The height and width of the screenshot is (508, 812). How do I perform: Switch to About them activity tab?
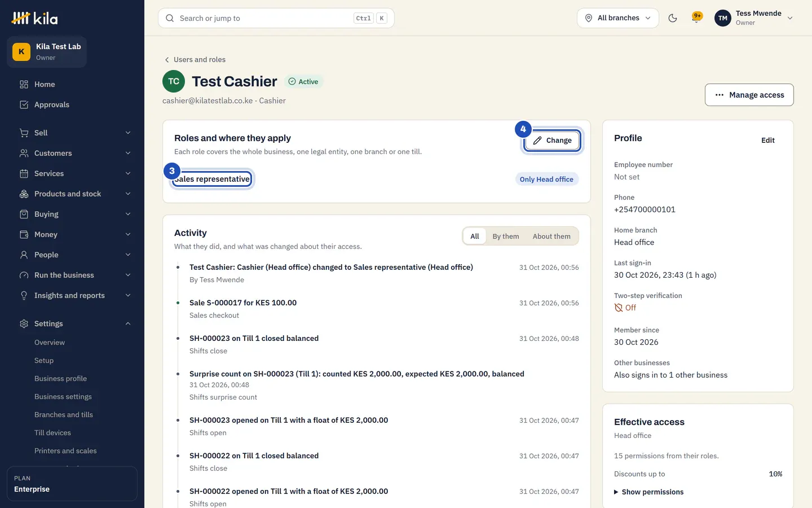[x=551, y=236]
